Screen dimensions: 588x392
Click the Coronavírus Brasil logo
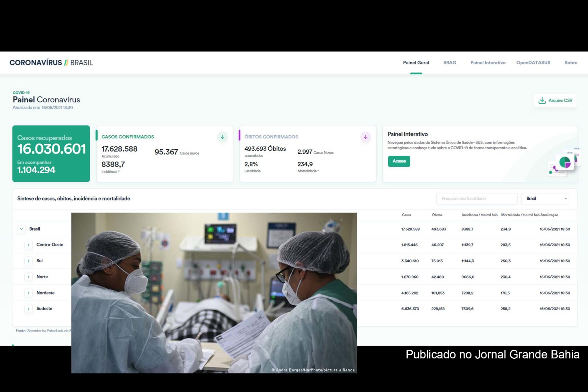click(x=51, y=63)
